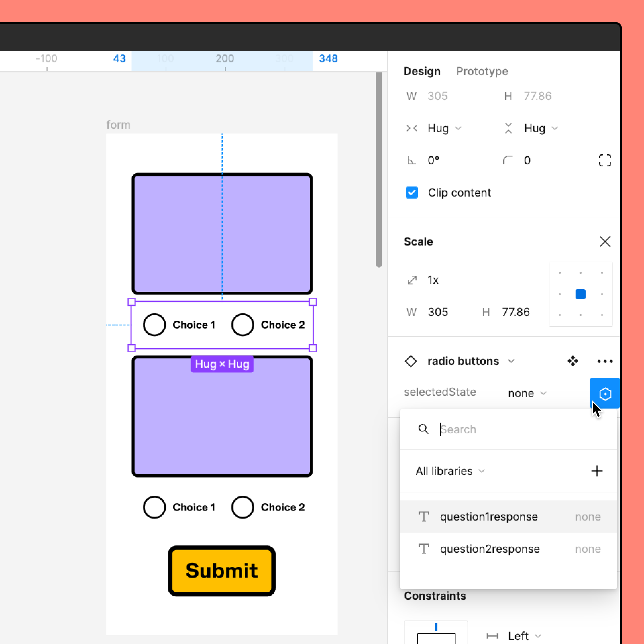
Task: Select the top Choice 1 radio button
Action: [x=154, y=325]
